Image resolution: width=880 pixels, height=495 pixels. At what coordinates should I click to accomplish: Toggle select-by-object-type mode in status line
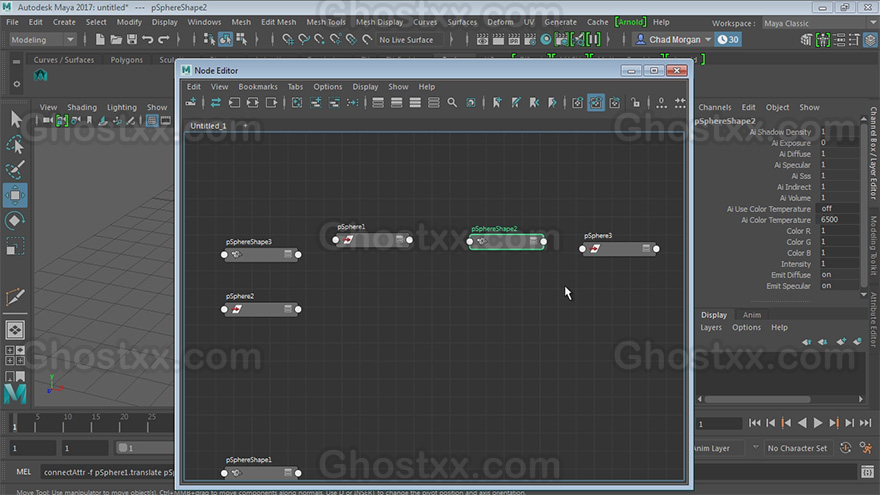[225, 39]
